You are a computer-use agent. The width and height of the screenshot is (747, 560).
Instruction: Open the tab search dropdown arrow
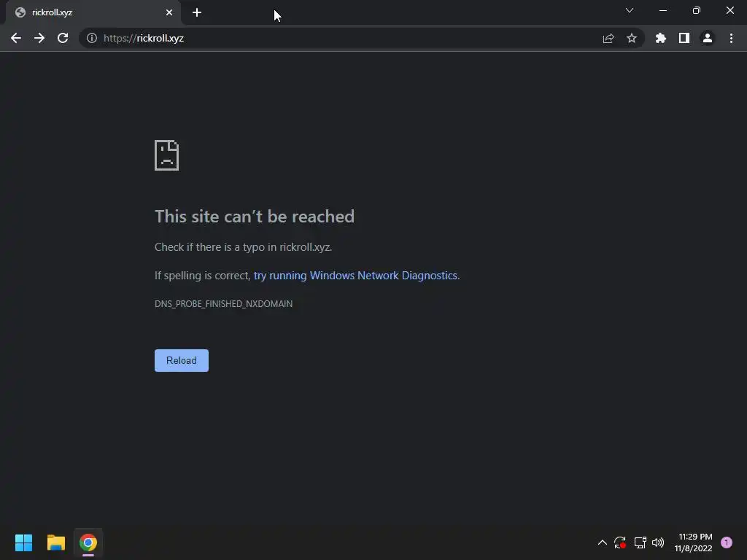[630, 10]
